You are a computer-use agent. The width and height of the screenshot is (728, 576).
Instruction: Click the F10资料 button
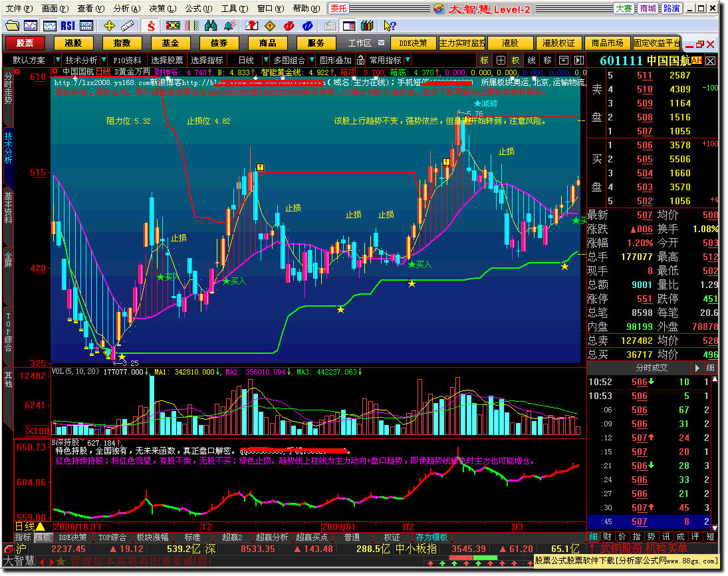[127, 60]
